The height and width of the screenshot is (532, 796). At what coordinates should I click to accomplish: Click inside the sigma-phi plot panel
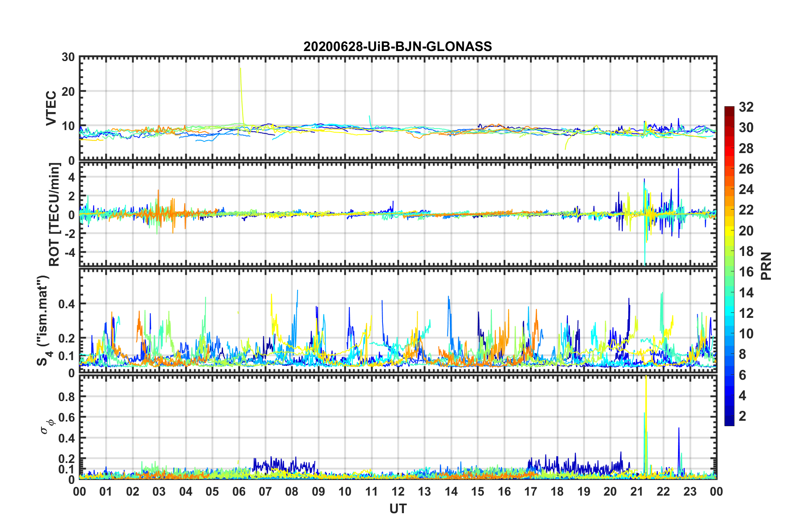click(398, 427)
